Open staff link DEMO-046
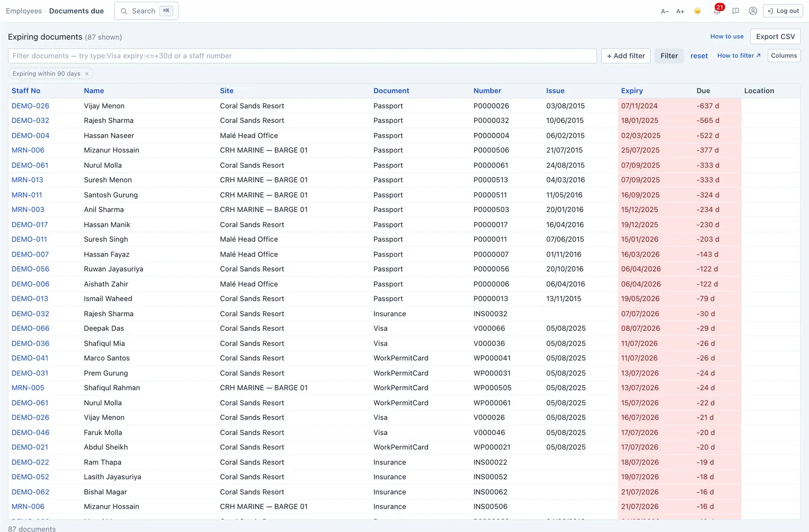This screenshot has width=809, height=532. pyautogui.click(x=30, y=432)
